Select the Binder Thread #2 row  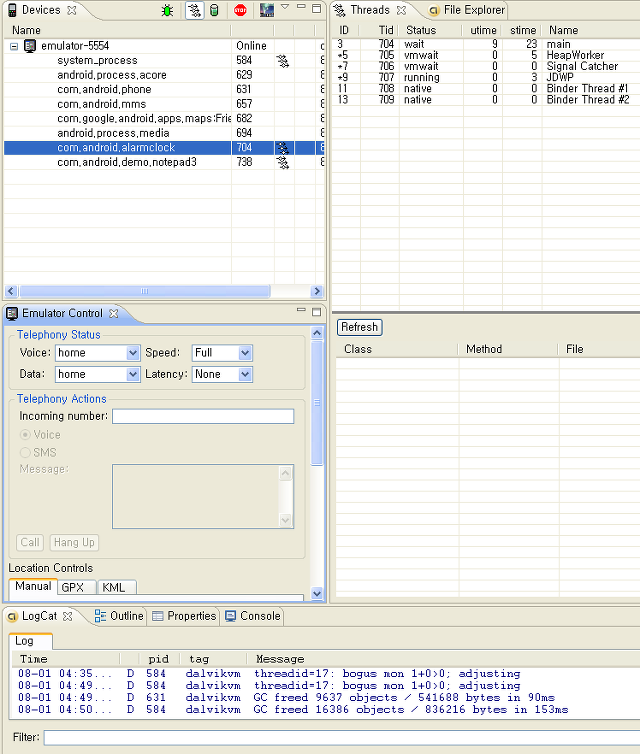point(486,100)
